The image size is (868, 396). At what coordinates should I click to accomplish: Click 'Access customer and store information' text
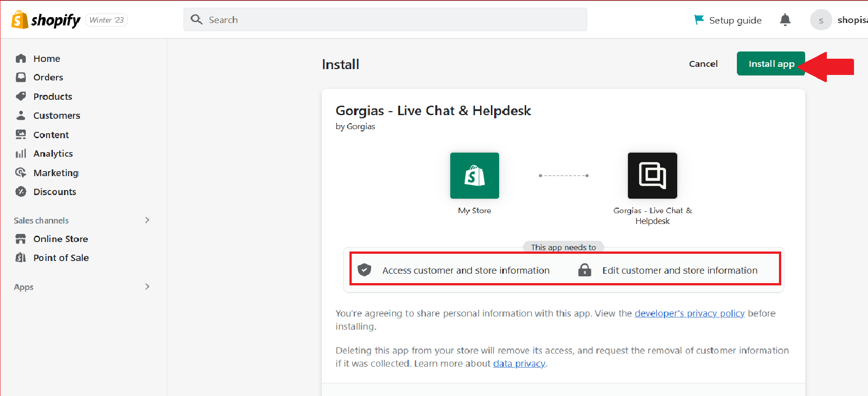tap(466, 270)
